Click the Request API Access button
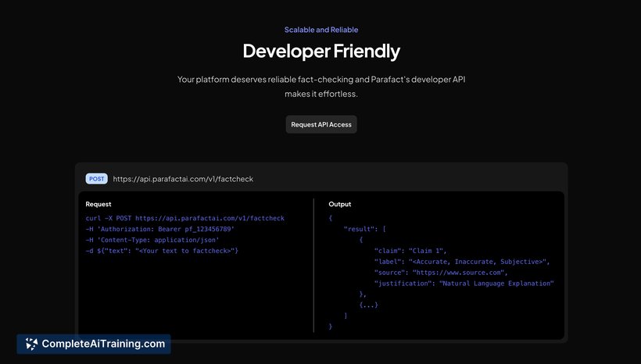Viewport: 641px width, 364px height. (x=321, y=125)
